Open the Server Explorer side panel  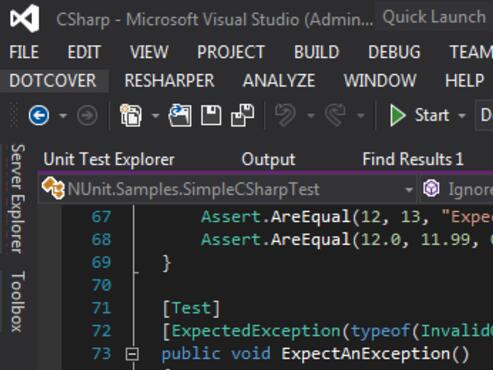(18, 199)
